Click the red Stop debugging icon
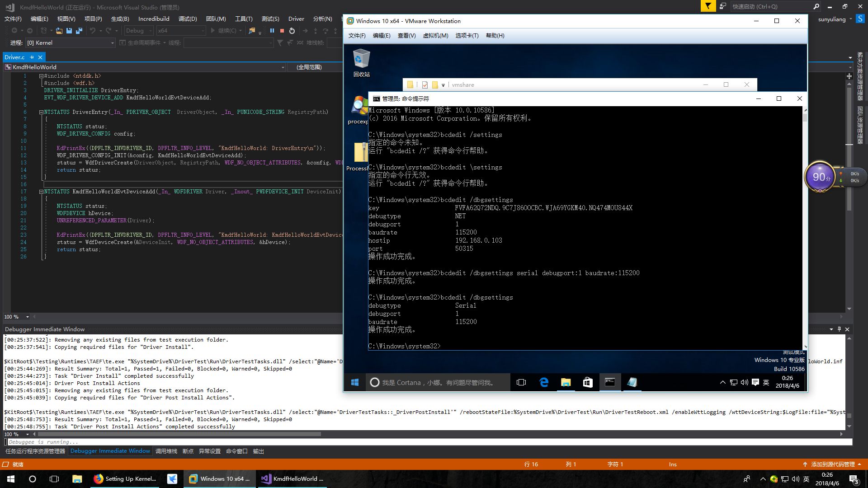This screenshot has width=868, height=488. tap(282, 31)
